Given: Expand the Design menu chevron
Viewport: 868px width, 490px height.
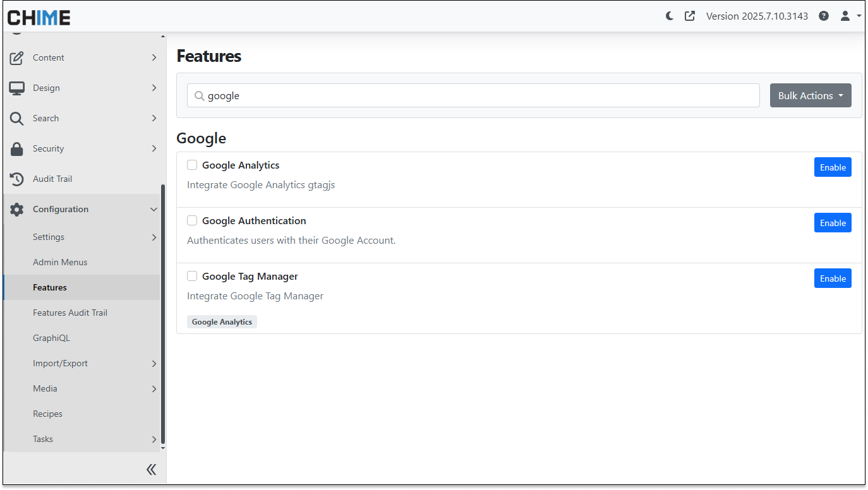Looking at the screenshot, I should (x=154, y=88).
